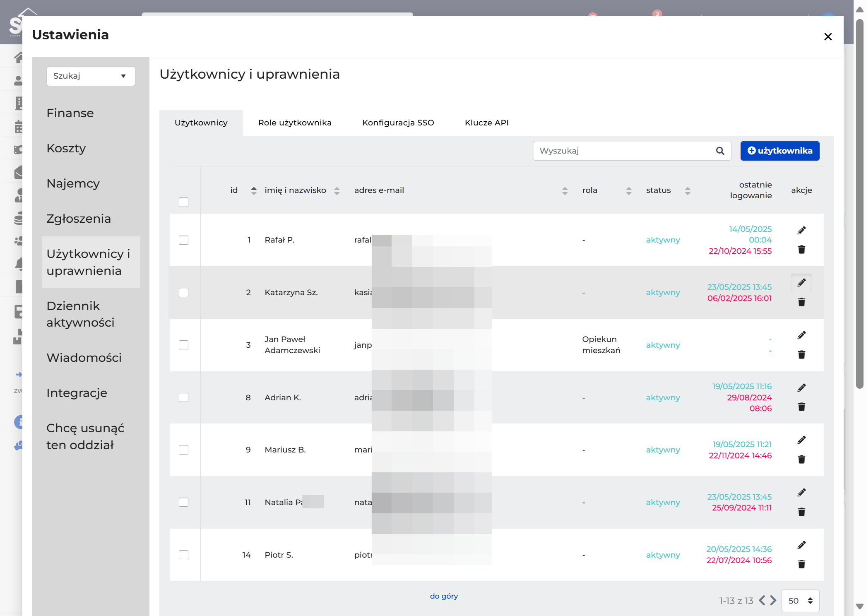This screenshot has width=866, height=616.
Task: Edit user Adrian K.
Action: (801, 388)
